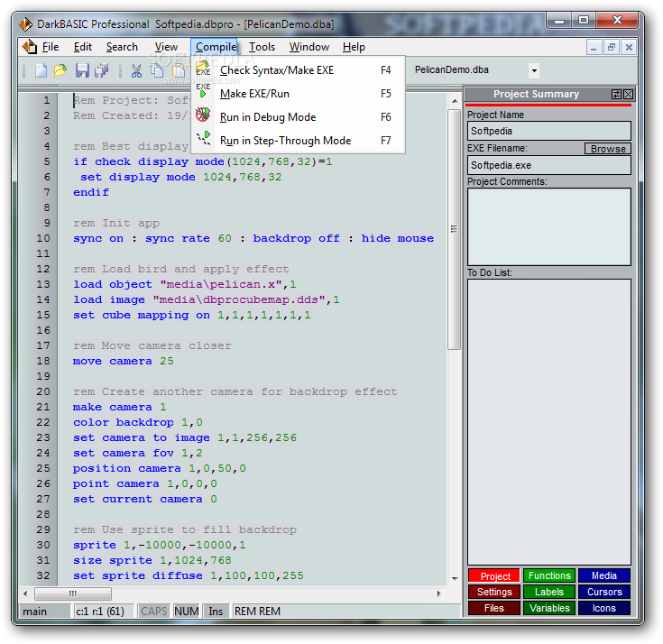The height and width of the screenshot is (644, 663).
Task: Click the Copy toolbar icon
Action: tap(157, 70)
